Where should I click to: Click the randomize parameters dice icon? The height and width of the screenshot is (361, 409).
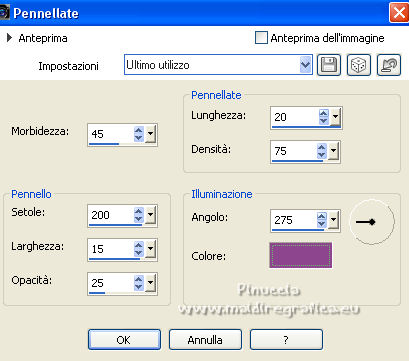pos(359,65)
